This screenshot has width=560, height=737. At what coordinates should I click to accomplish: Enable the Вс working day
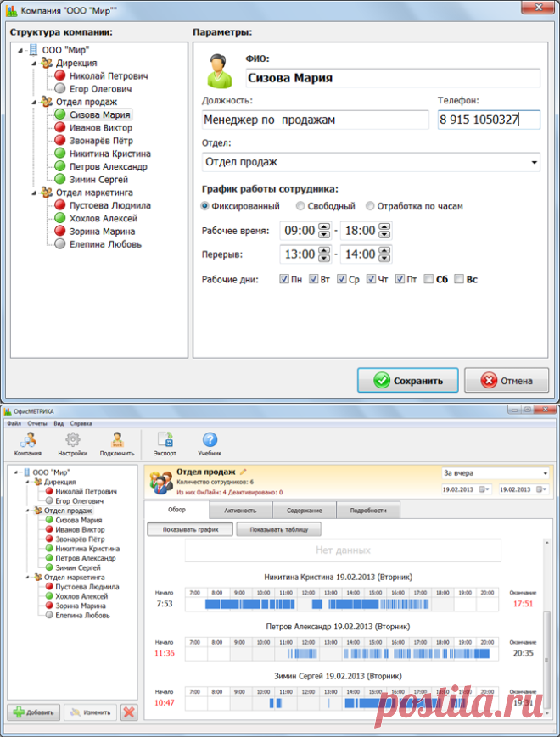459,279
